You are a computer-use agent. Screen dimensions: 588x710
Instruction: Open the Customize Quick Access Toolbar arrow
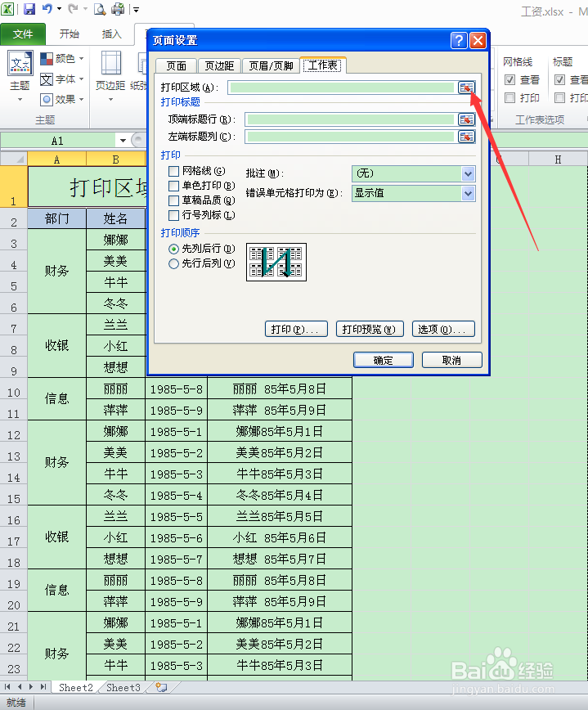[x=136, y=9]
